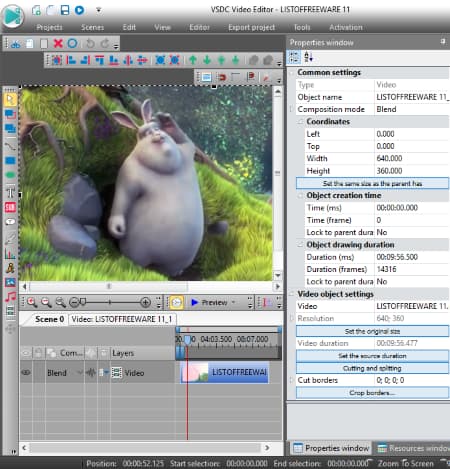
Task: Open the Preview dropdown arrow
Action: point(233,302)
